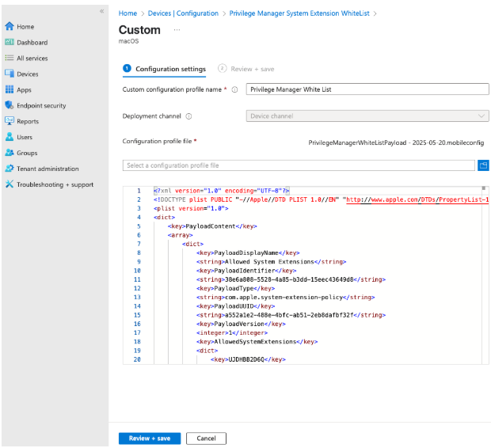
Task: Click the Groups people icon
Action: point(10,153)
